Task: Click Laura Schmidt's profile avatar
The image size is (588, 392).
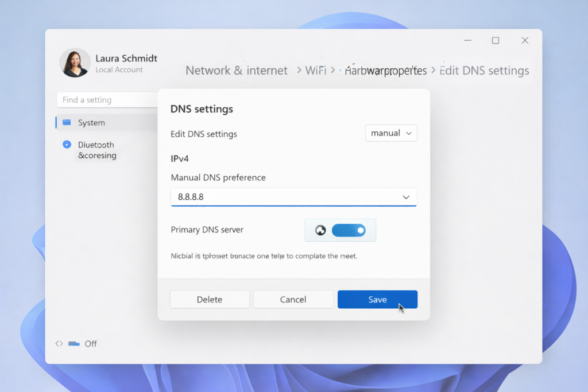Action: pyautogui.click(x=75, y=63)
